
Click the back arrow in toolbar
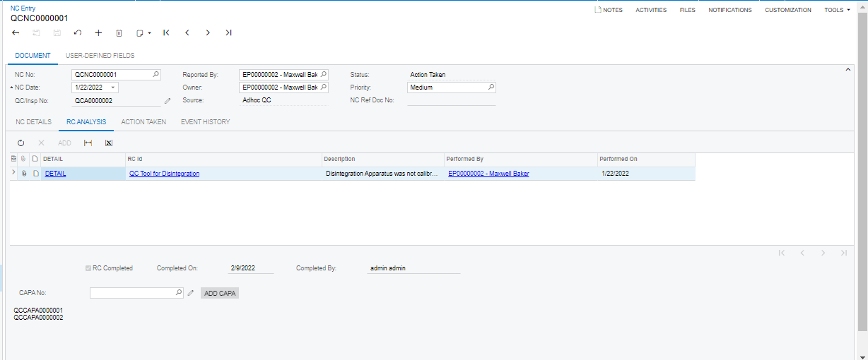16,32
